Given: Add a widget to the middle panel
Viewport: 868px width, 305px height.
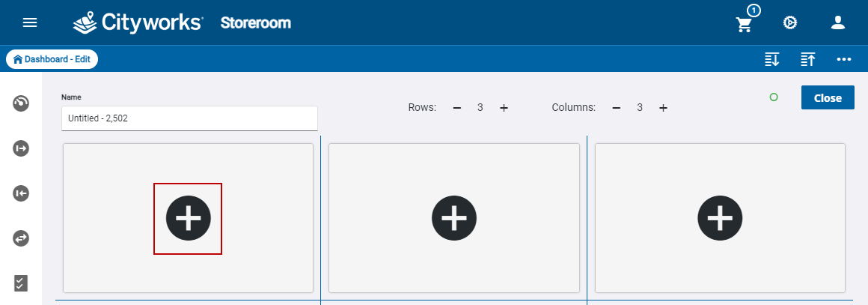Looking at the screenshot, I should (454, 217).
